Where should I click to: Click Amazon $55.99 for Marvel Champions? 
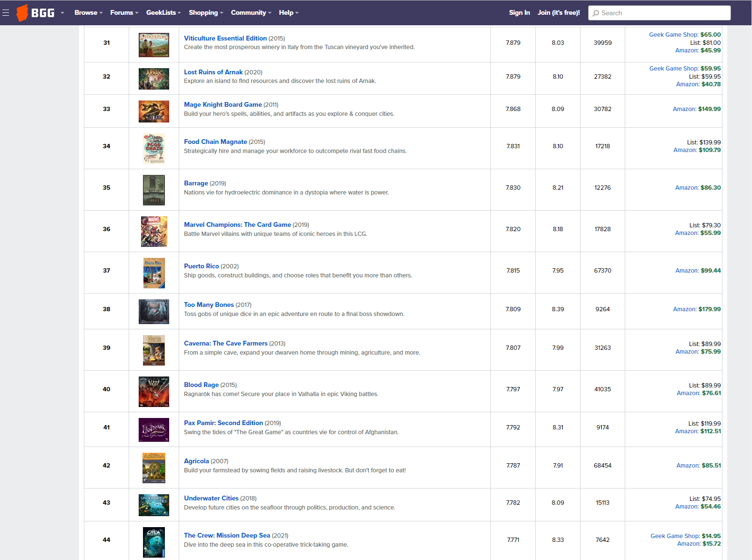point(698,233)
